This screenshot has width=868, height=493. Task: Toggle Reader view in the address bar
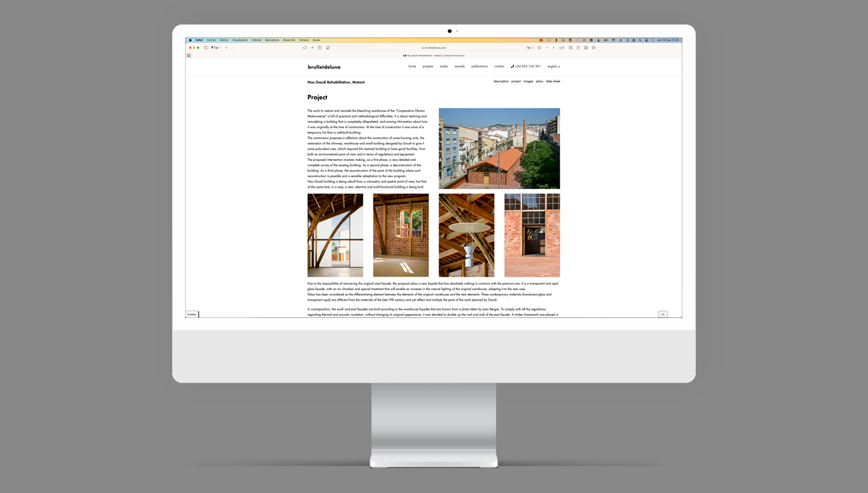tap(528, 47)
